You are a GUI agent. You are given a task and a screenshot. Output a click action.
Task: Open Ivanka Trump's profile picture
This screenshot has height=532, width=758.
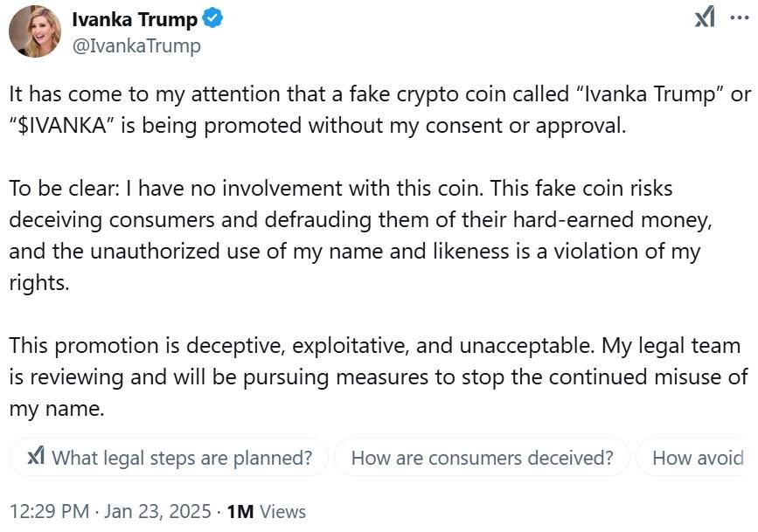[x=35, y=31]
